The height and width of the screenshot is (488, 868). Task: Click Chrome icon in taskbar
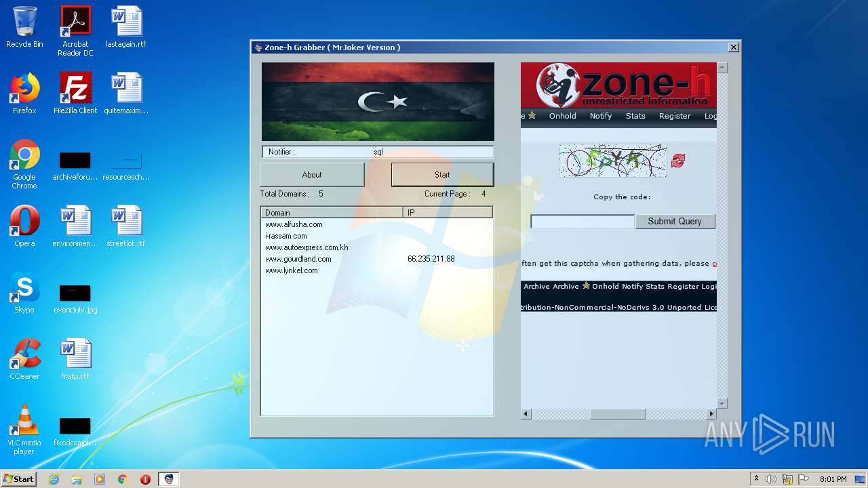122,479
